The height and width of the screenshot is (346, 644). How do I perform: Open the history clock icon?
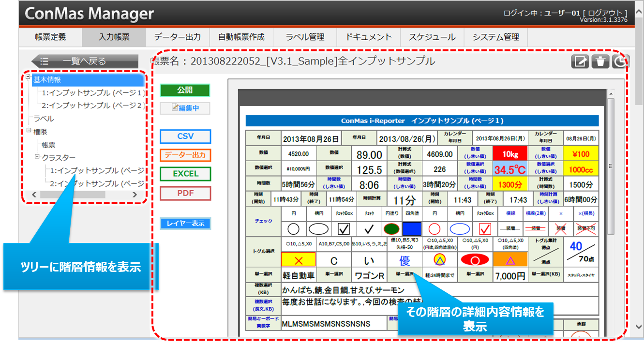[620, 61]
